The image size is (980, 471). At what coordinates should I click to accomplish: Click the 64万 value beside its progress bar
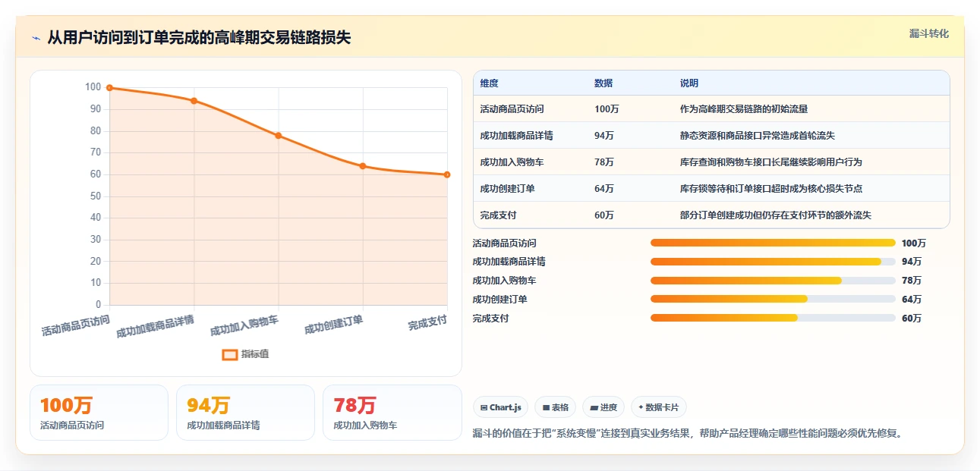click(x=912, y=300)
